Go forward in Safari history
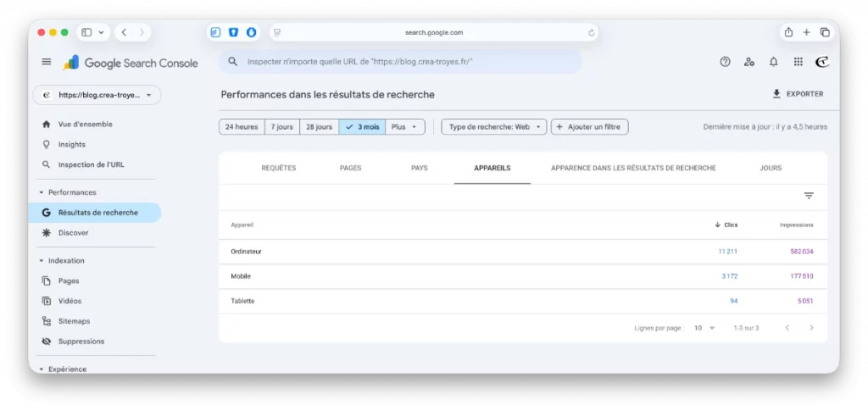Image resolution: width=868 pixels, height=411 pixels. tap(142, 33)
